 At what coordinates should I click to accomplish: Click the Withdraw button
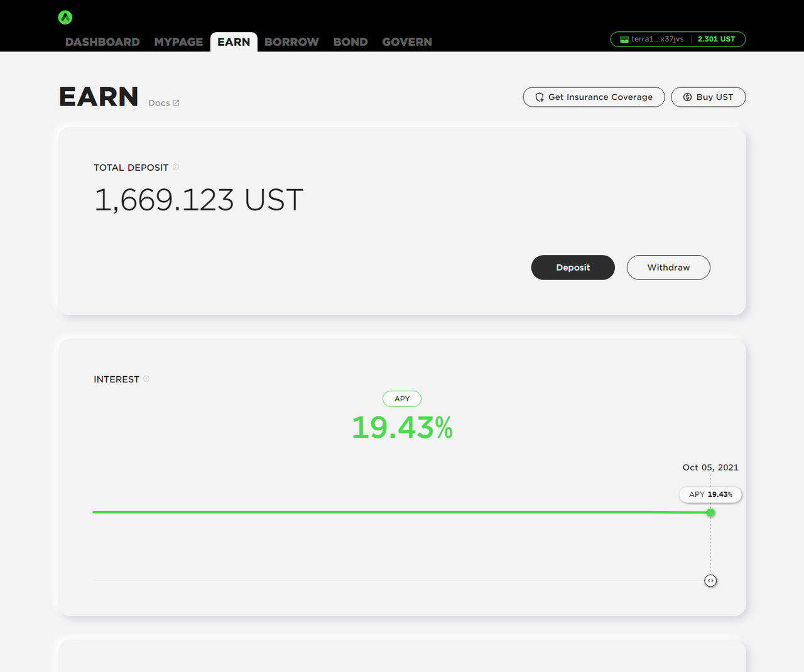668,268
